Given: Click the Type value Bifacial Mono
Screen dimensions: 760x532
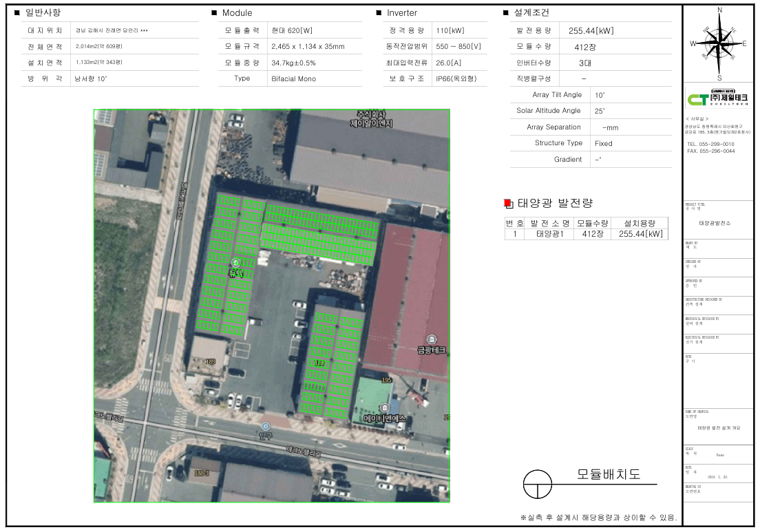Looking at the screenshot, I should coord(293,78).
